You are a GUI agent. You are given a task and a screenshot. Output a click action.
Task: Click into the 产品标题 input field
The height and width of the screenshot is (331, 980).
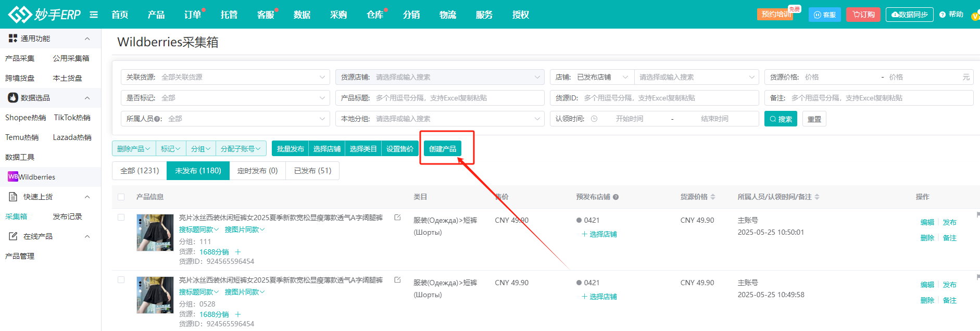pyautogui.click(x=440, y=98)
